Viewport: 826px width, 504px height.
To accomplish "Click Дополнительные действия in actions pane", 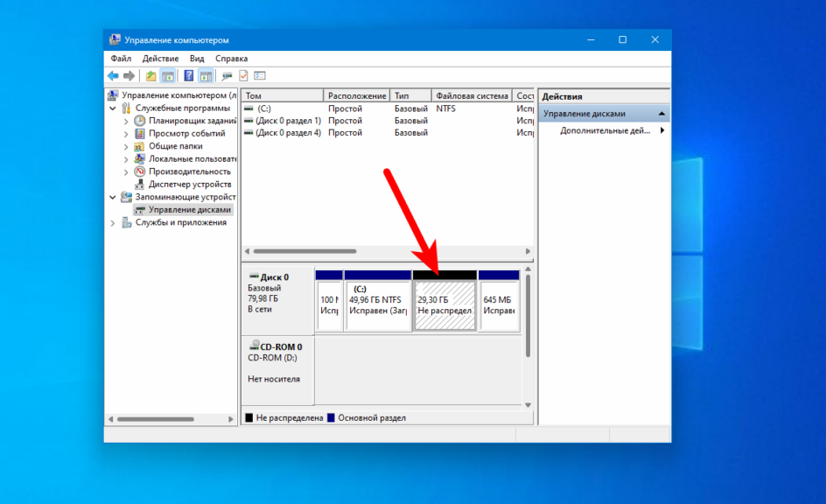I will [605, 130].
